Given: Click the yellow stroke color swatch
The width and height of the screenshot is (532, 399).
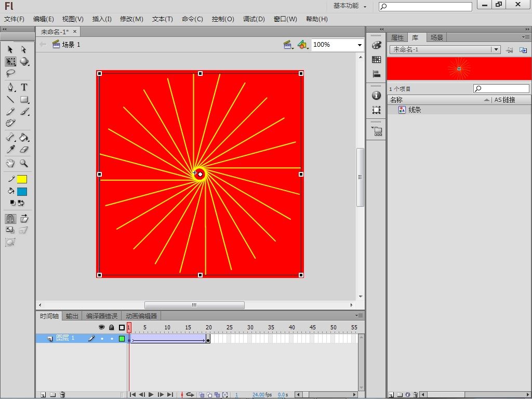Looking at the screenshot, I should [22, 179].
